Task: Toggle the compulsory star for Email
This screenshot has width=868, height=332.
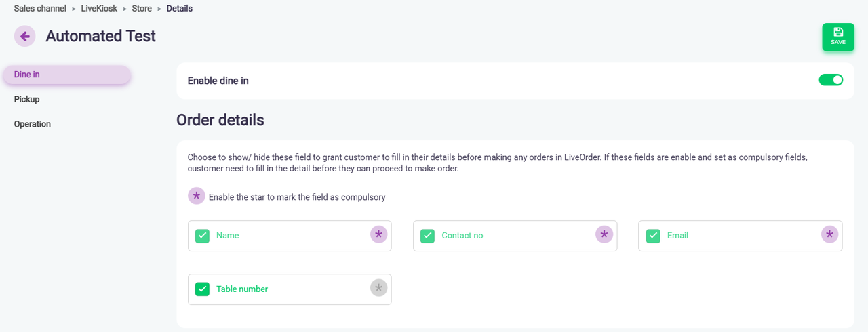Action: (x=829, y=234)
